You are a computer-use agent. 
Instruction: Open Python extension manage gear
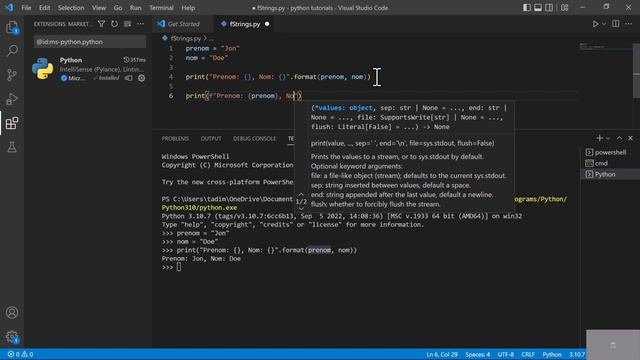141,78
